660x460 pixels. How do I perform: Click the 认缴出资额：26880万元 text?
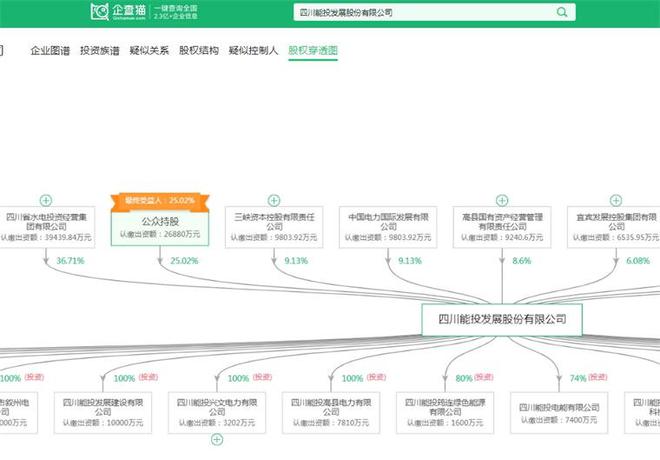click(160, 234)
